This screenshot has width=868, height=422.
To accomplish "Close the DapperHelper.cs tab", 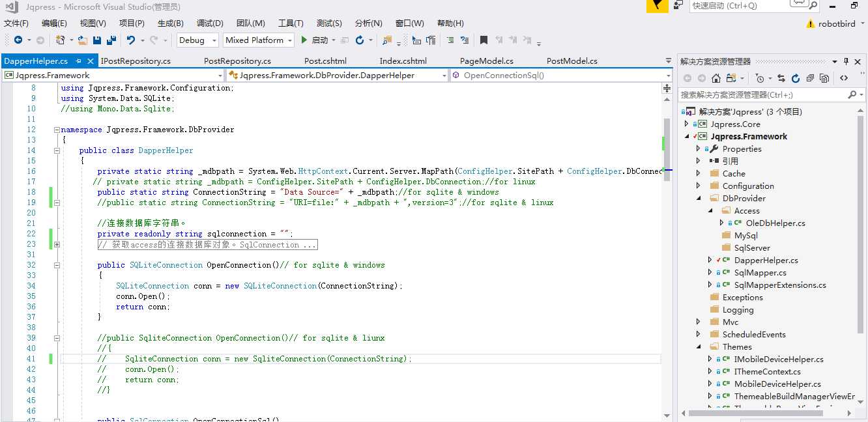I will (x=90, y=61).
